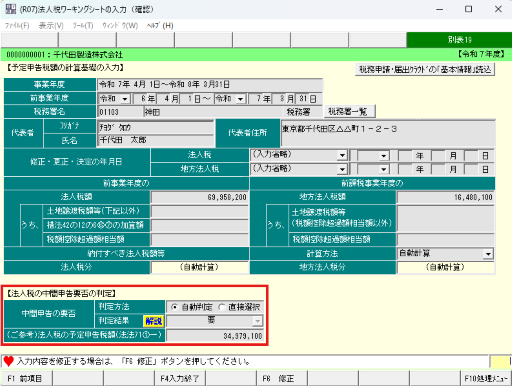Open the 税務署一覧 list button
The width and height of the screenshot is (512, 386).
(x=349, y=111)
